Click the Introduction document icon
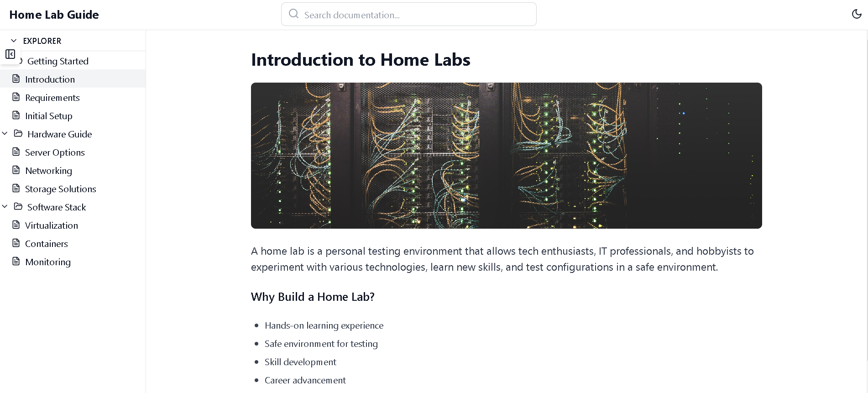Screen dimensions: 868x393 tap(16, 79)
